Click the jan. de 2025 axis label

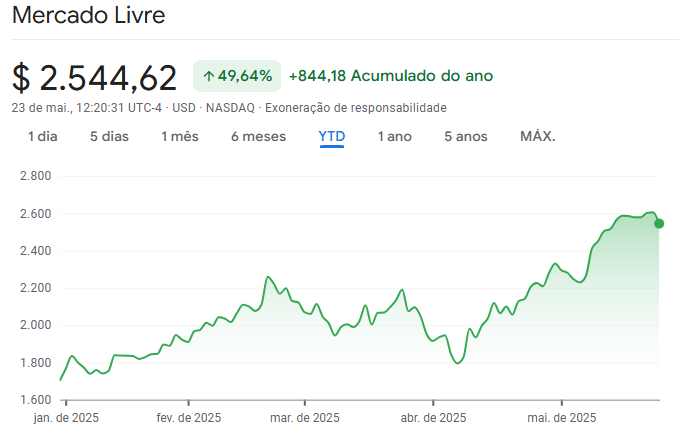point(66,418)
